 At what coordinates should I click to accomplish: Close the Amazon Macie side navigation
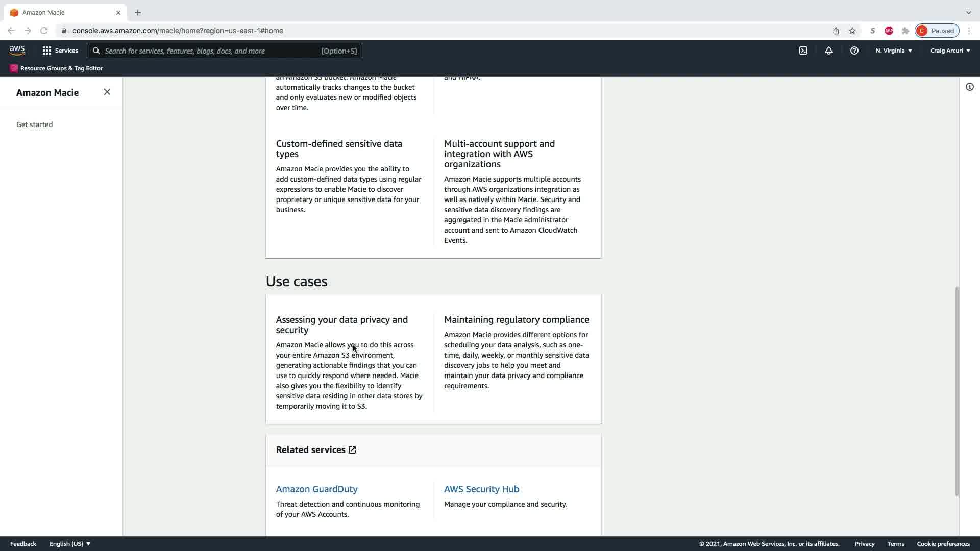107,92
